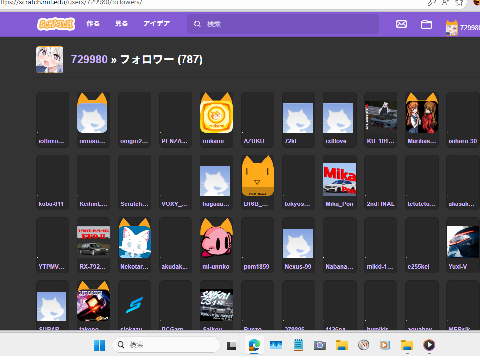Open the Nexus-99 default cat avatar
Screen dimensions: 480x360
298,243
